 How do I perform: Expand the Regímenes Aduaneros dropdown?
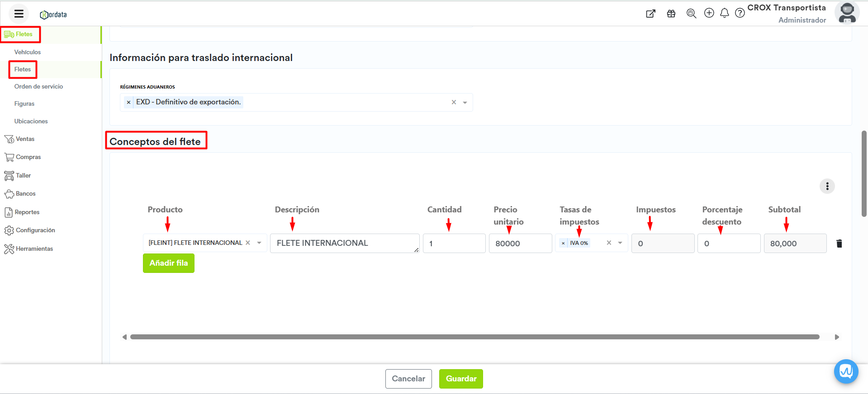pos(465,103)
